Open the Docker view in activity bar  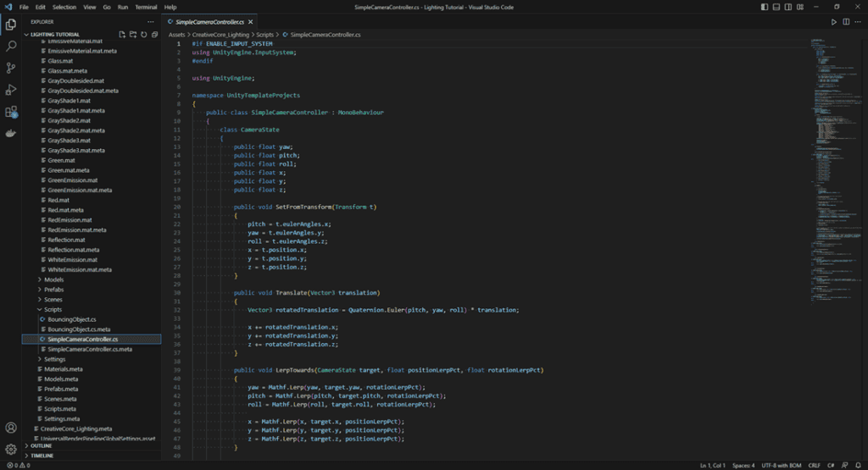pos(10,133)
